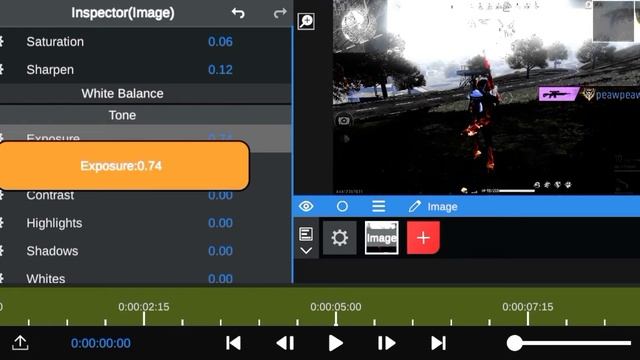Image resolution: width=640 pixels, height=360 pixels.
Task: Select the Highlights value 0.00
Action: click(220, 223)
